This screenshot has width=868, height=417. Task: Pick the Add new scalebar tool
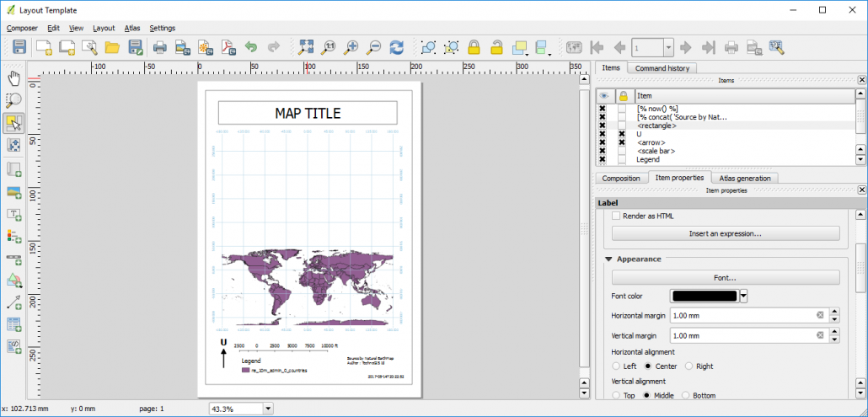(13, 259)
